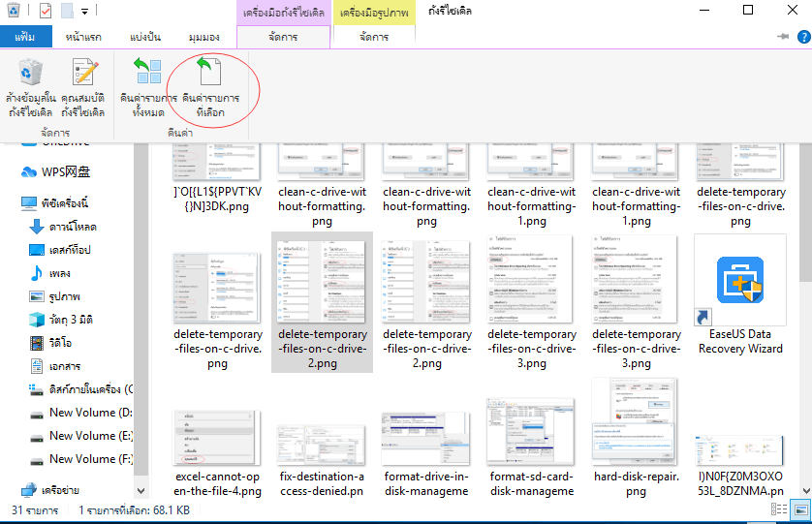Select the fix-destination-access-denied image file
Image resolution: width=812 pixels, height=524 pixels.
pos(322,461)
